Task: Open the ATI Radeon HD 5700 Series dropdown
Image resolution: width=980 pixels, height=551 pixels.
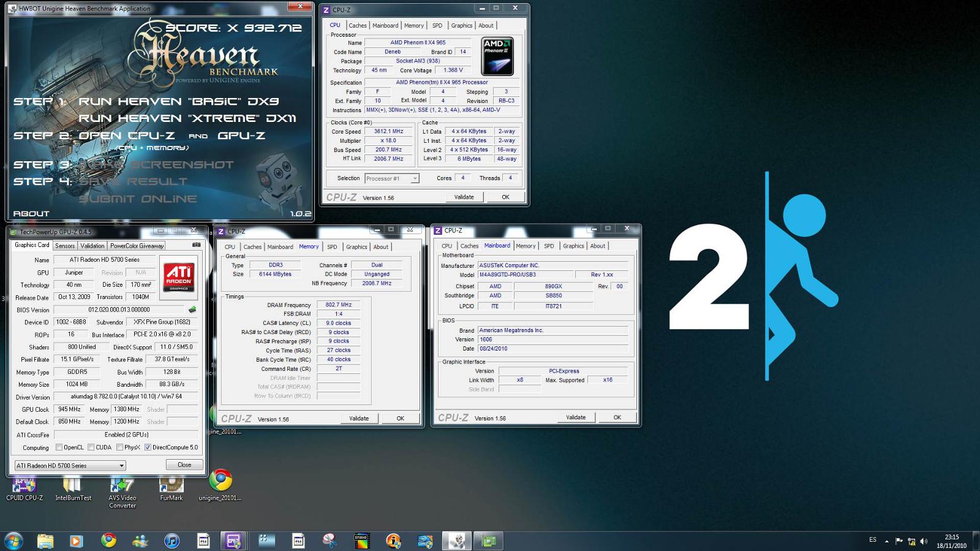Action: [x=70, y=466]
